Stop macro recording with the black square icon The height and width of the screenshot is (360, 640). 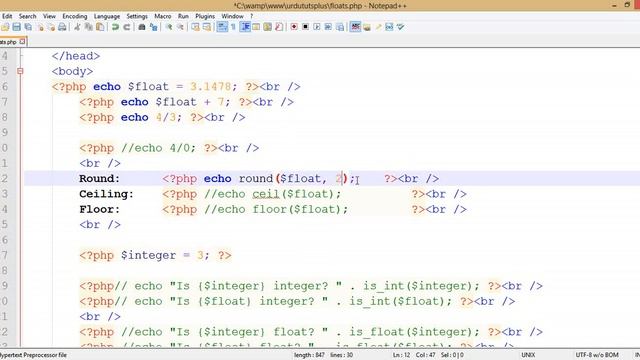(305, 27)
